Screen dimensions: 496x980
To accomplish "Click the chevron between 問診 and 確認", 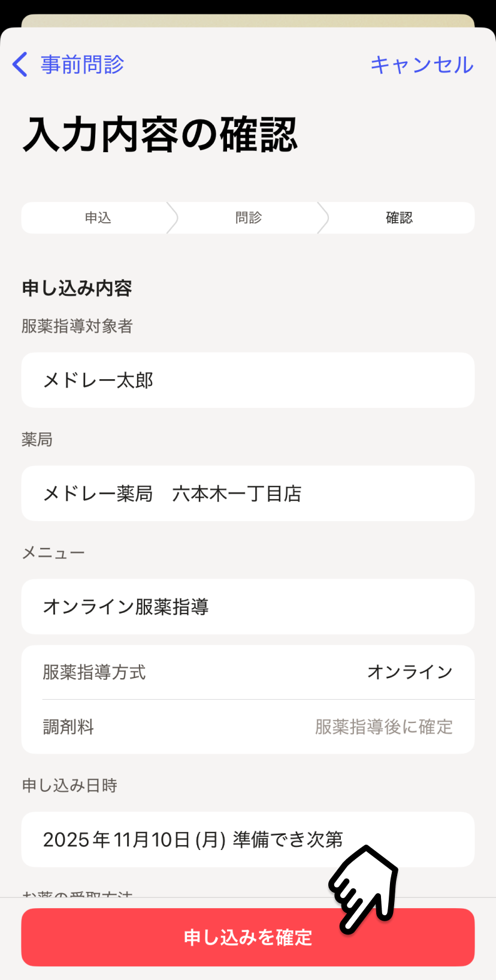I will click(x=323, y=217).
